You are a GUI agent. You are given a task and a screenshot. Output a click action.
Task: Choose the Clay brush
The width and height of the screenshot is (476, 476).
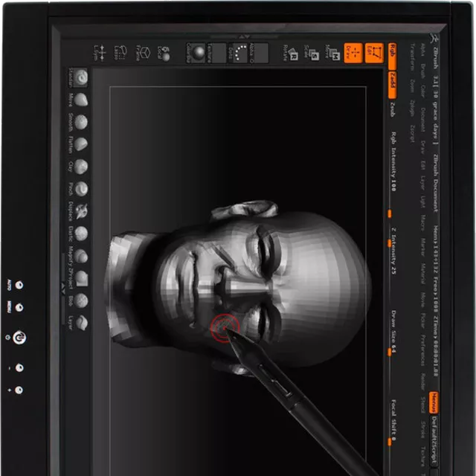(80, 166)
